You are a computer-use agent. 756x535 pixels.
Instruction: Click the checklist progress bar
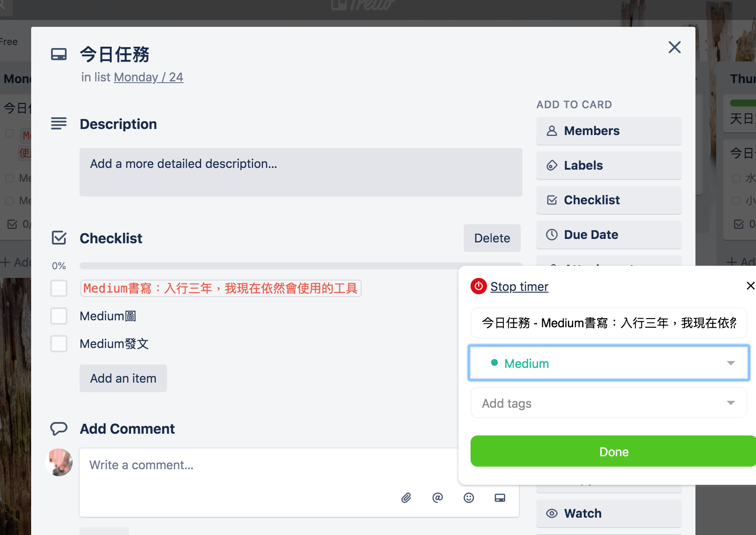pyautogui.click(x=269, y=265)
